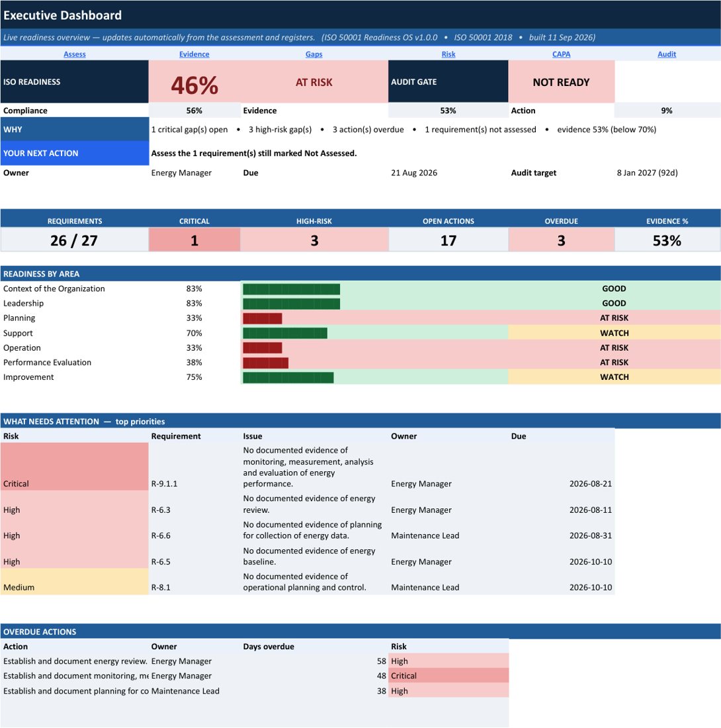Select the Support WATCH status cell
721x728 pixels.
tap(615, 333)
